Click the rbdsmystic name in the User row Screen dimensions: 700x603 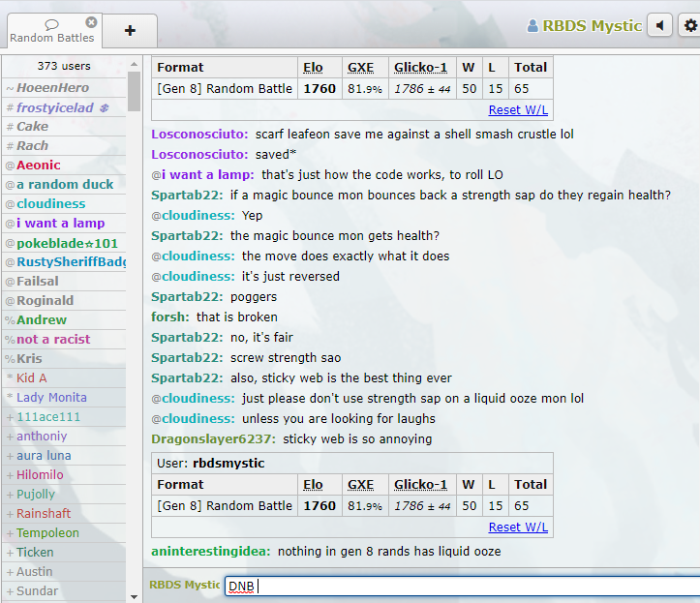[228, 464]
